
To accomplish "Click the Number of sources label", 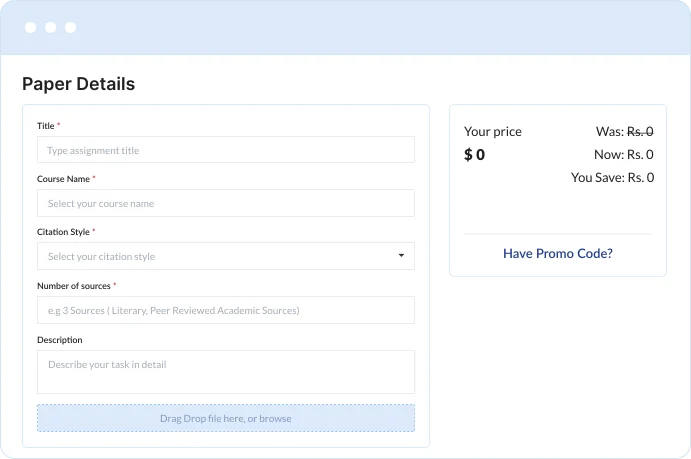I will pos(73,286).
